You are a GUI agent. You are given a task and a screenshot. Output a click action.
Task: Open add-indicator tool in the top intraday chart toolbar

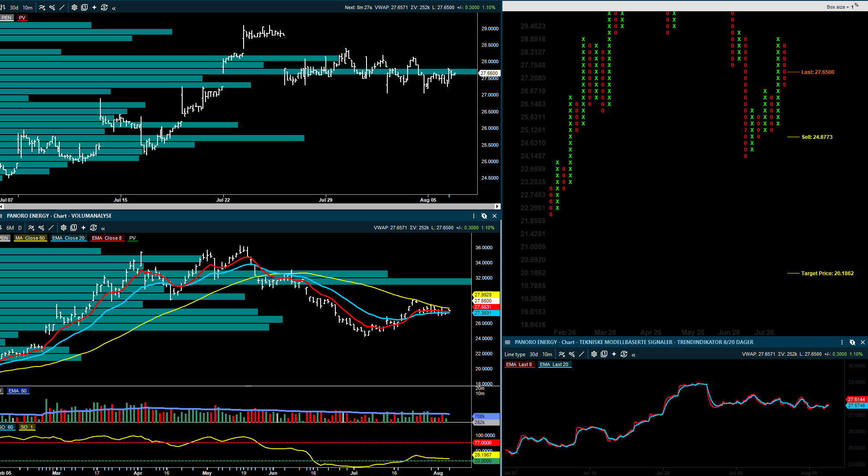pyautogui.click(x=42, y=7)
